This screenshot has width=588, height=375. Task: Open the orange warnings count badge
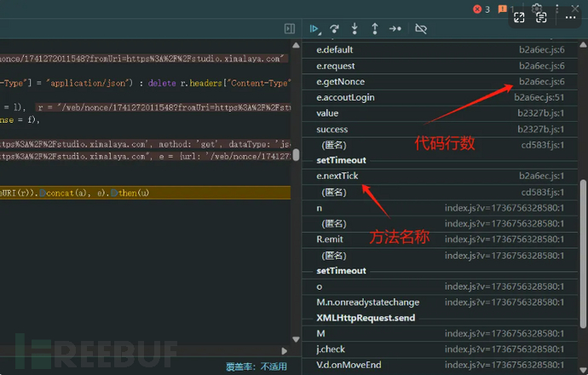pos(506,9)
